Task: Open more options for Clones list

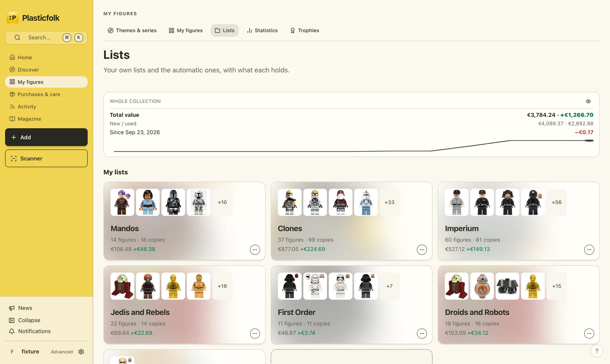Action: point(422,250)
